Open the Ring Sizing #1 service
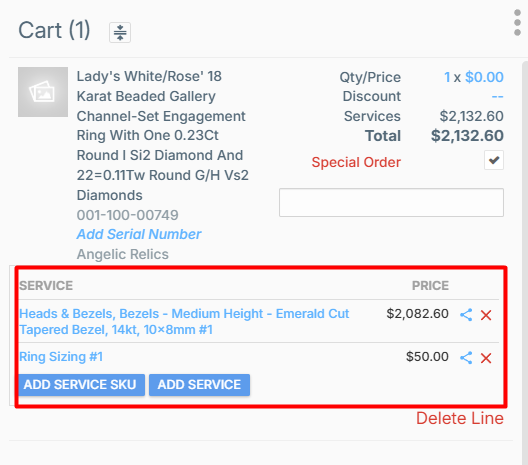Image resolution: width=528 pixels, height=465 pixels. pyautogui.click(x=61, y=357)
